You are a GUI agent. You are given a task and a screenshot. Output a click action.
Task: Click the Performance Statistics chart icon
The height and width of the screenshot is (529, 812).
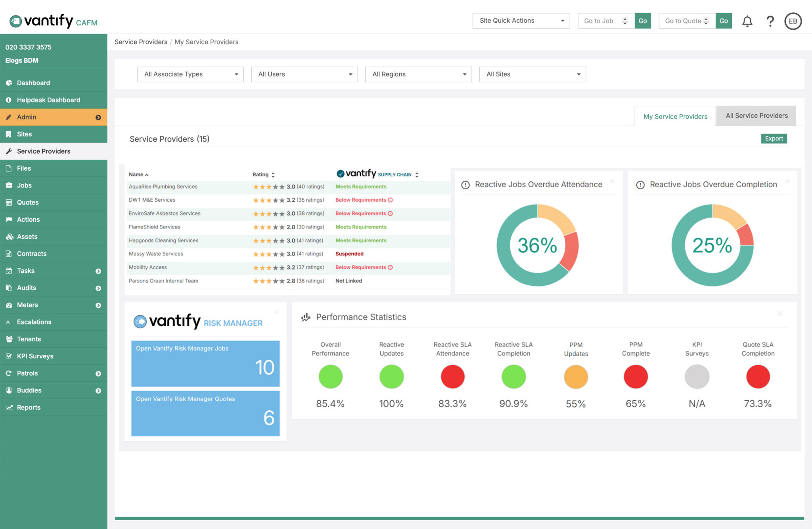click(x=306, y=317)
